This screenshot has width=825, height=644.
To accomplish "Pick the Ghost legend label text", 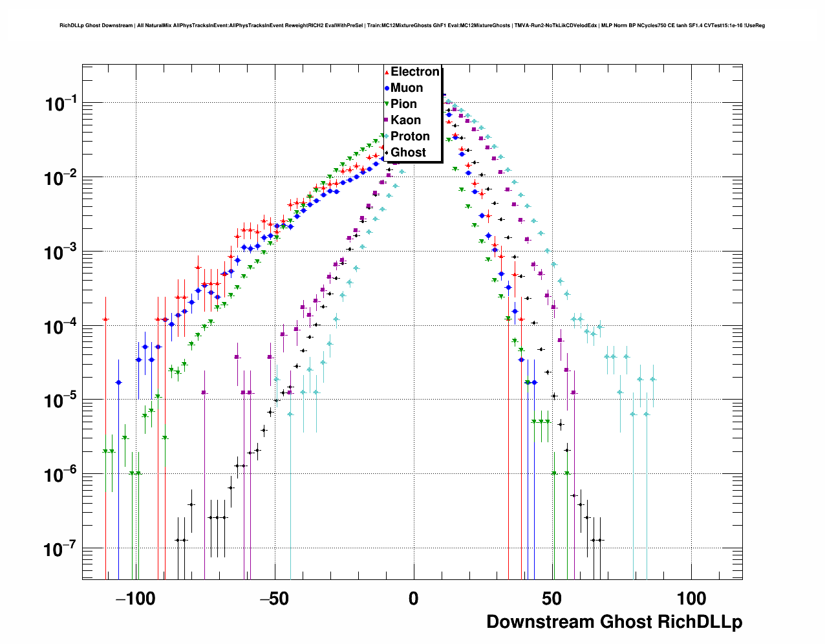I will click(408, 153).
